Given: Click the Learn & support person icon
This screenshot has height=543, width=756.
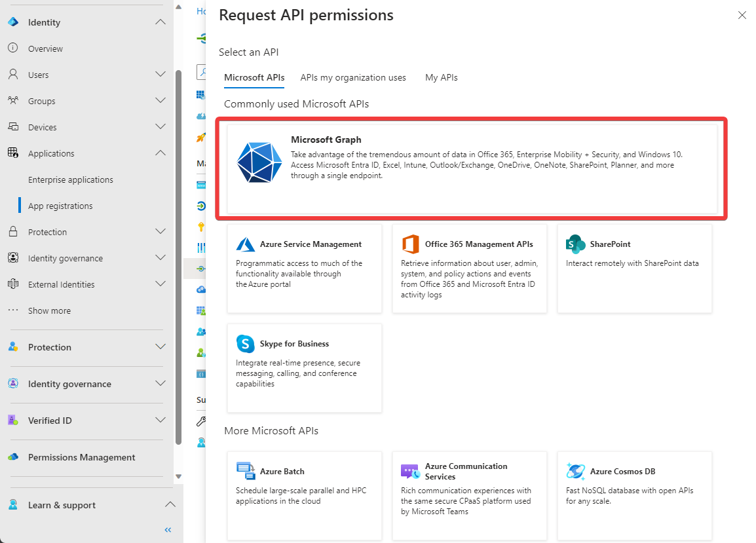Looking at the screenshot, I should coord(13,504).
